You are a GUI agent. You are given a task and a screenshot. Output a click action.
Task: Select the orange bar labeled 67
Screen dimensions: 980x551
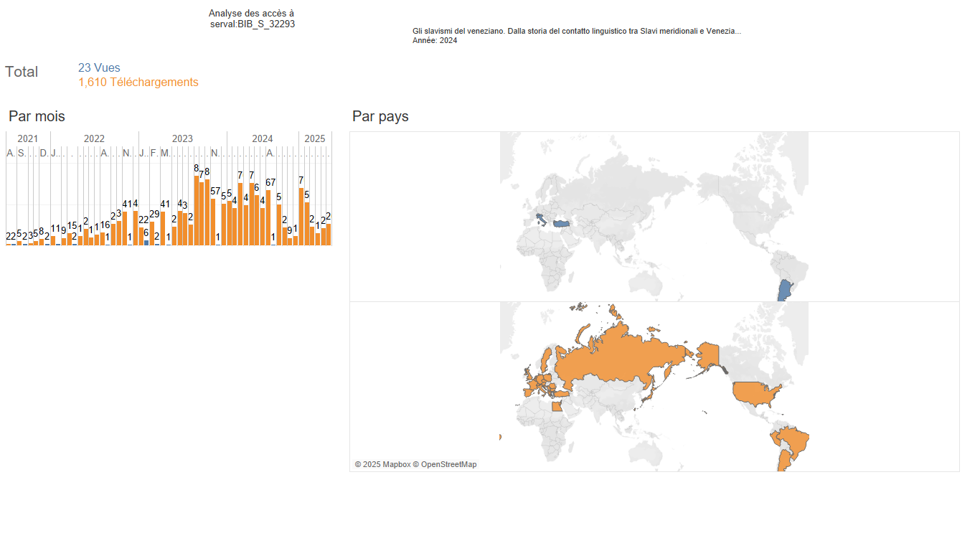(x=268, y=218)
